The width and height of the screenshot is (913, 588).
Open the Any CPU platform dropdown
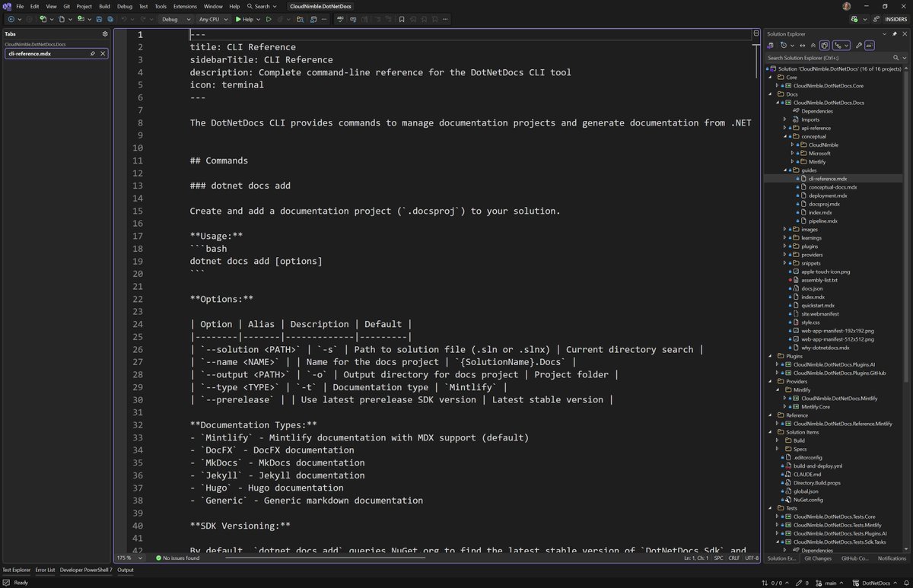214,19
